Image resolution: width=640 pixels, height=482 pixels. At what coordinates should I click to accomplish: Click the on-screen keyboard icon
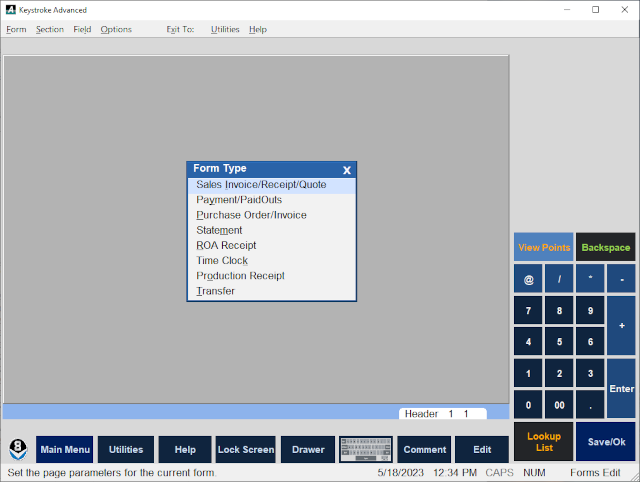click(365, 449)
